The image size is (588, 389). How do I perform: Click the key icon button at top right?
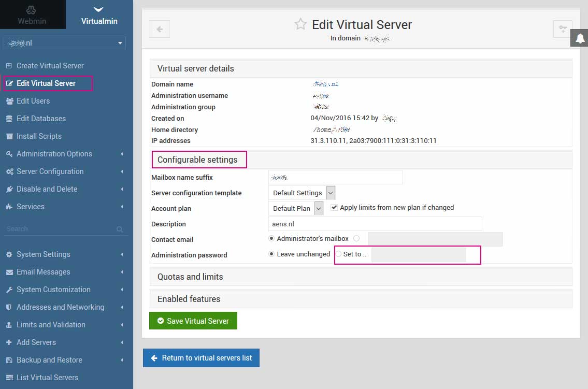pyautogui.click(x=562, y=29)
